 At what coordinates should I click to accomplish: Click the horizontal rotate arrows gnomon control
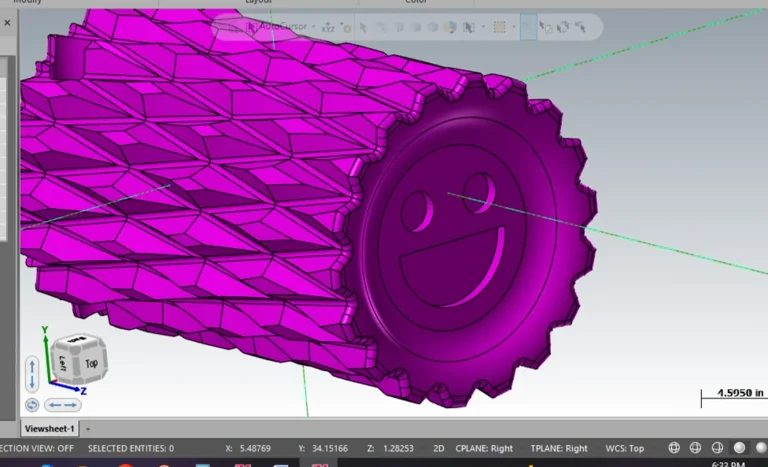(x=64, y=405)
